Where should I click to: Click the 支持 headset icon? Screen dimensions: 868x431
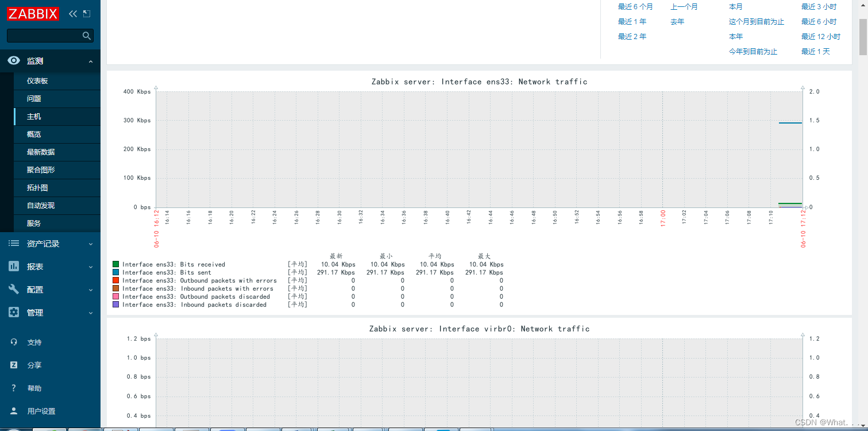pyautogui.click(x=14, y=342)
